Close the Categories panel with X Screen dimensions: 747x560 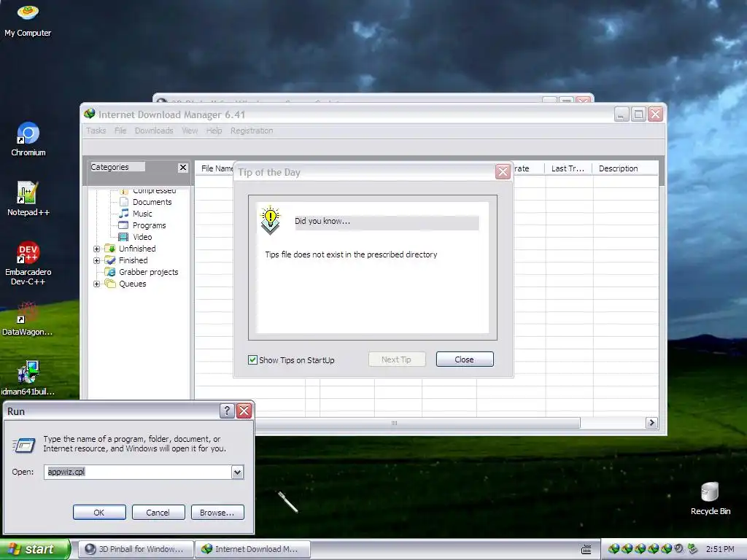click(x=182, y=167)
